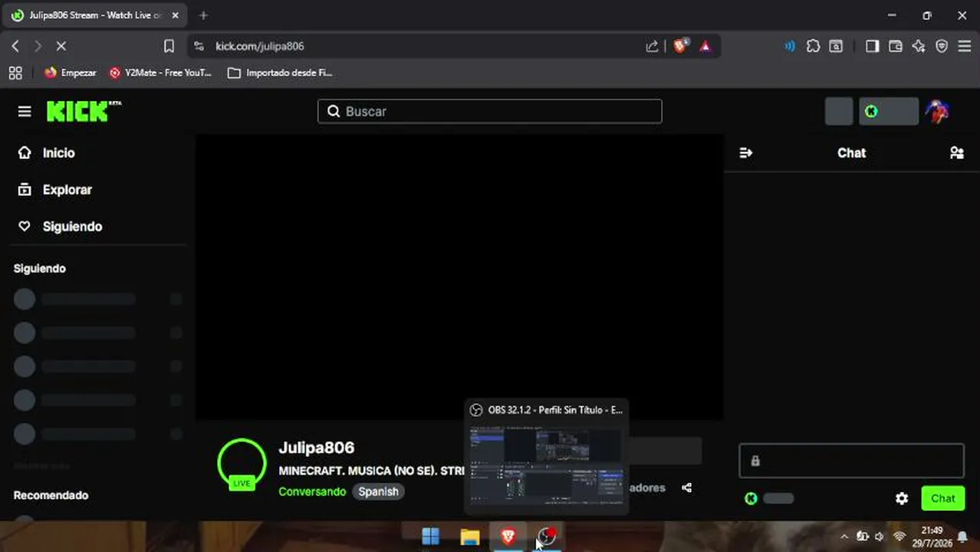Click the green Chat send button
The width and height of the screenshot is (980, 552).
pos(942,498)
